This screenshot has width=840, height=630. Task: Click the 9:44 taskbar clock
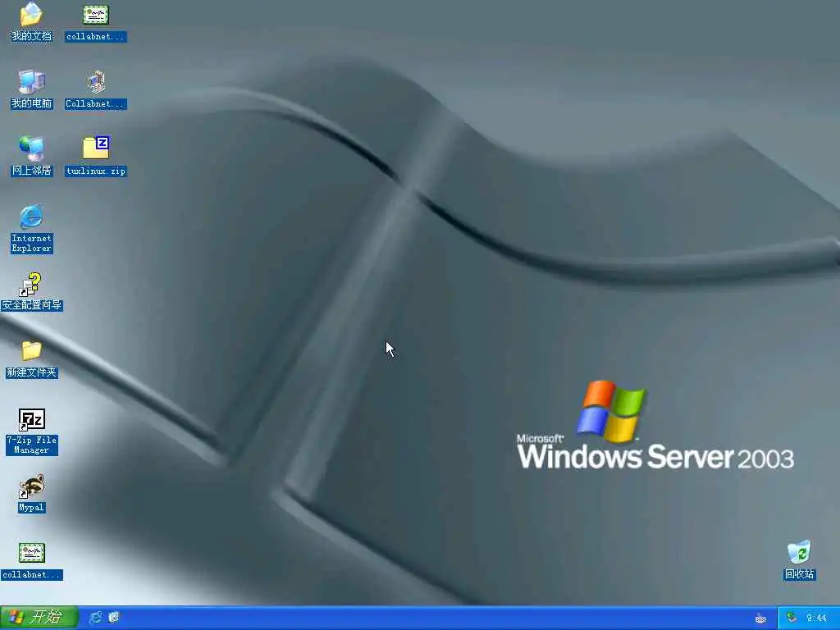click(x=816, y=619)
